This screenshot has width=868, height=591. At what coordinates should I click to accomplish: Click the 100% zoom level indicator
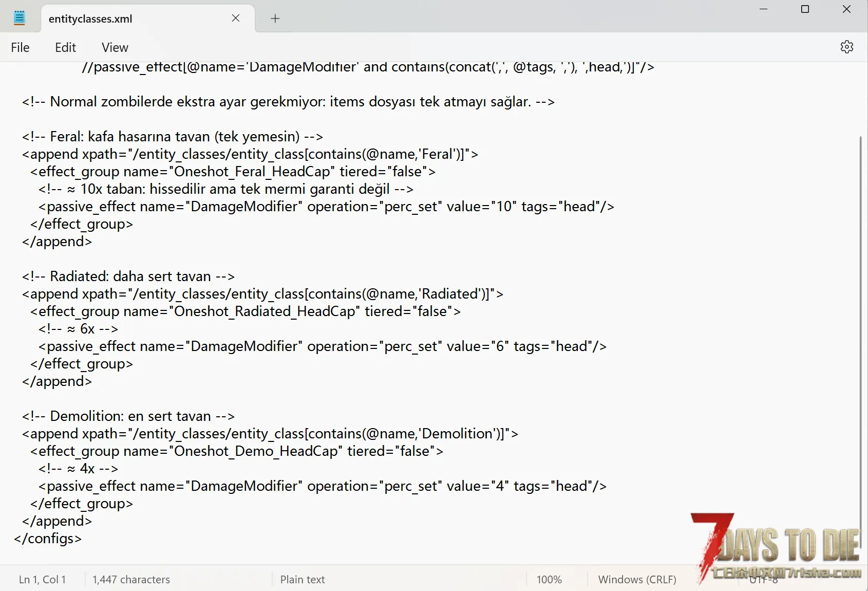[549, 579]
